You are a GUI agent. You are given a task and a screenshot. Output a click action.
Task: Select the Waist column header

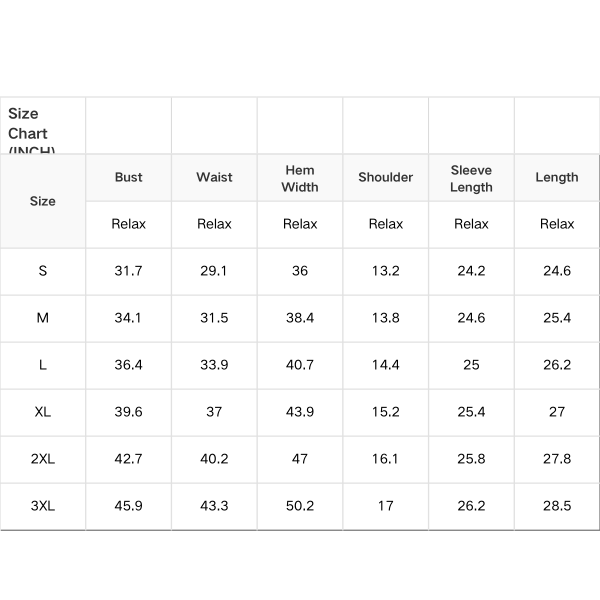(x=214, y=177)
